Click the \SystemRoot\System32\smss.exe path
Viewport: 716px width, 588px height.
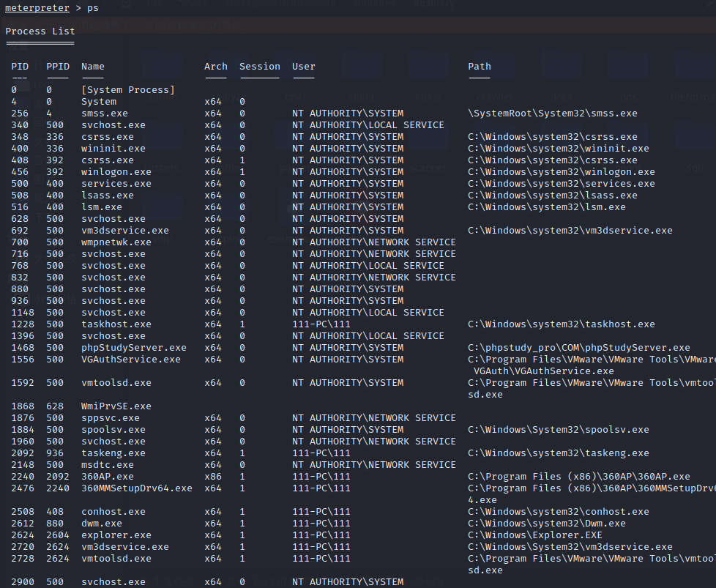click(x=553, y=113)
